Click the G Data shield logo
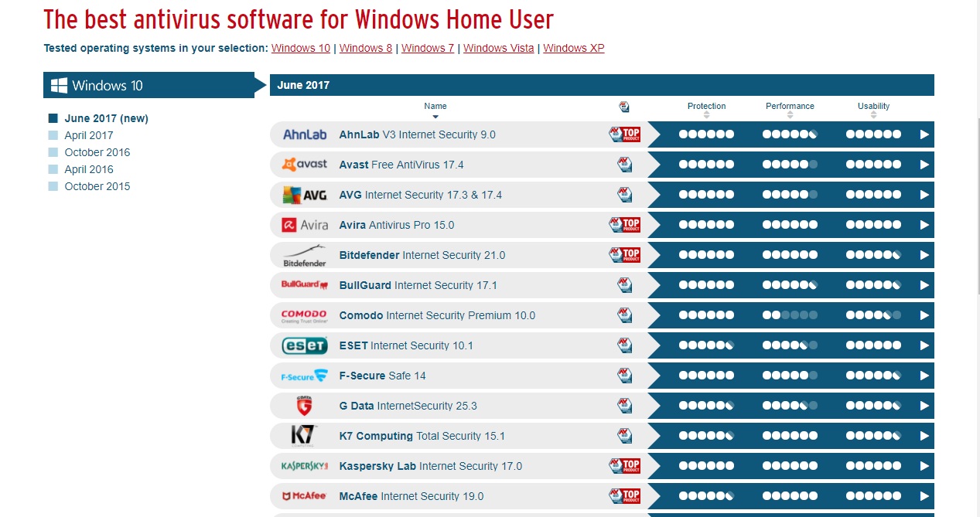This screenshot has height=517, width=980. [304, 406]
